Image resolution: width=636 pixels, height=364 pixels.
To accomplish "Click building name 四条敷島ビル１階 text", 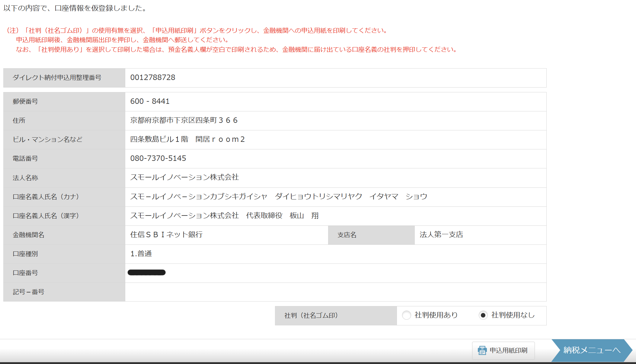I will click(x=159, y=139).
